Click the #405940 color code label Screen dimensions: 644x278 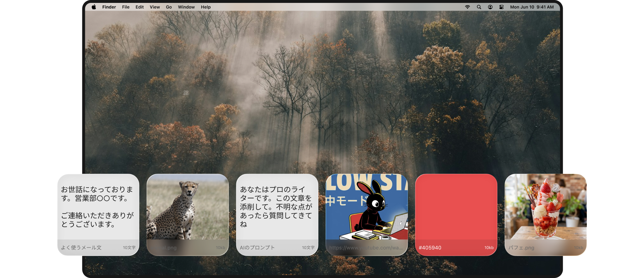point(430,248)
